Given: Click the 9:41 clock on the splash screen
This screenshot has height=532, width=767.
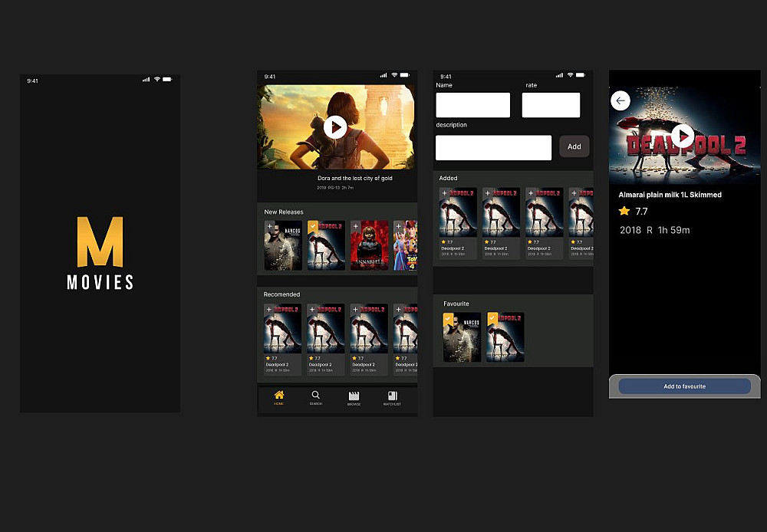Looking at the screenshot, I should (x=33, y=80).
